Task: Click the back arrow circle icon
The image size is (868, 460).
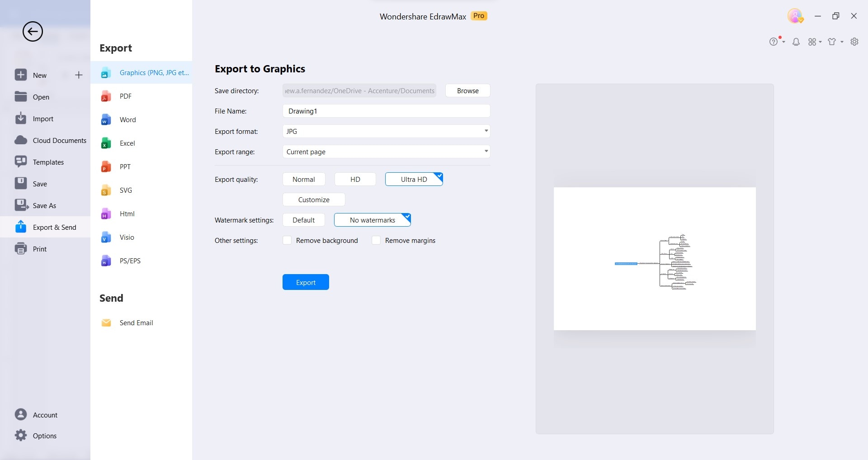Action: pos(33,32)
